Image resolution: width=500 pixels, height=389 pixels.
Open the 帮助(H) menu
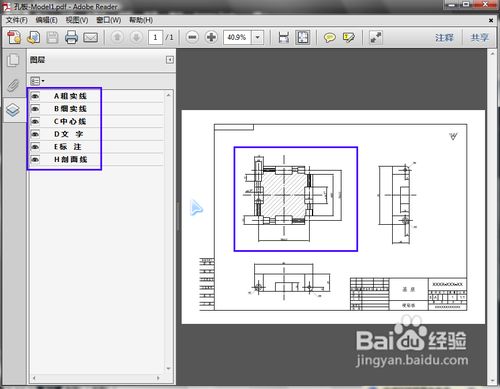coord(141,20)
